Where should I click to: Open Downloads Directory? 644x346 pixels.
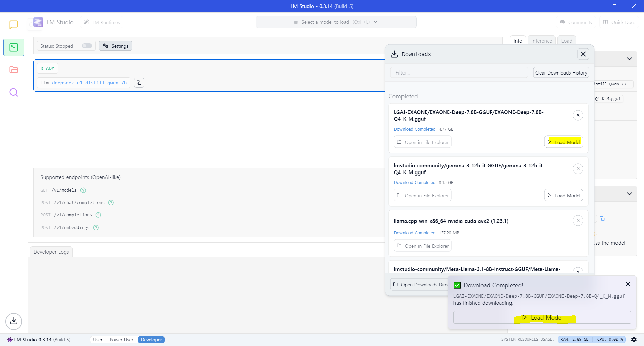point(420,285)
